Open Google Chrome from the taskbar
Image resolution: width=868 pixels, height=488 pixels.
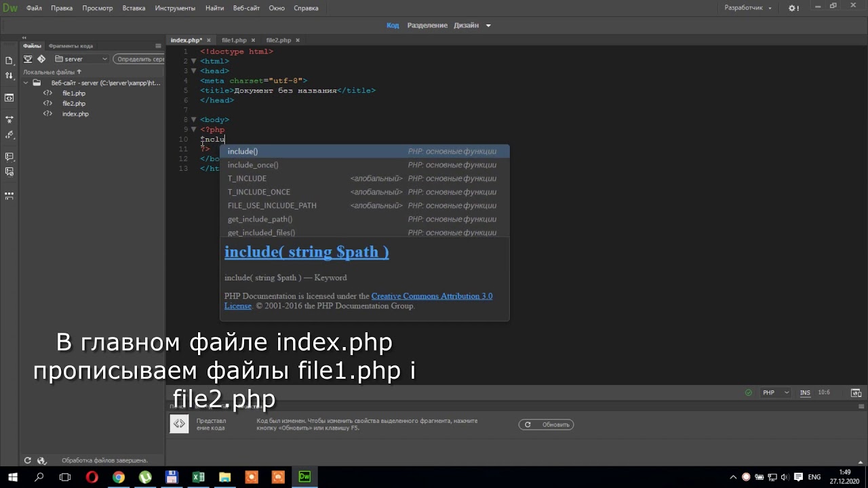click(119, 477)
